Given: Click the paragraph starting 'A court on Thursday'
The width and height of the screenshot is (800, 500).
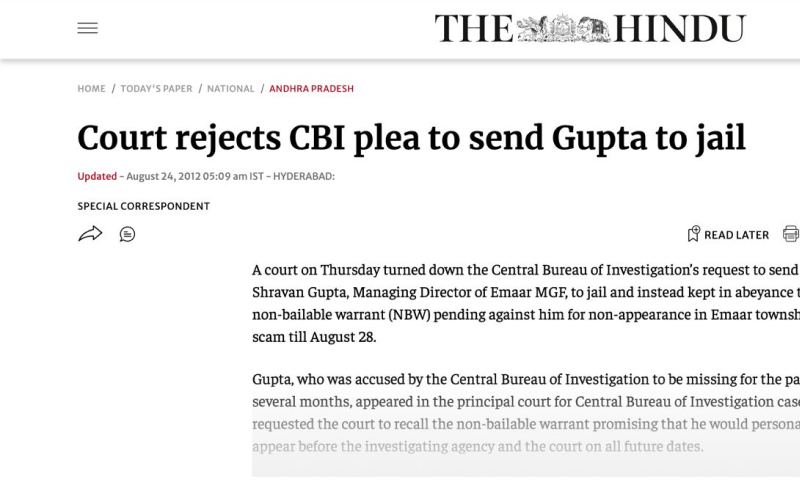Looking at the screenshot, I should [x=526, y=303].
